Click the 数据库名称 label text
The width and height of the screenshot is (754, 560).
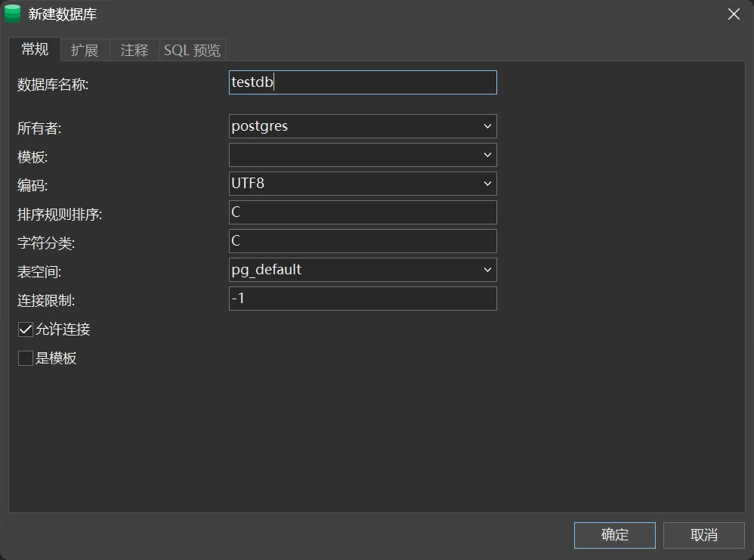[x=53, y=85]
